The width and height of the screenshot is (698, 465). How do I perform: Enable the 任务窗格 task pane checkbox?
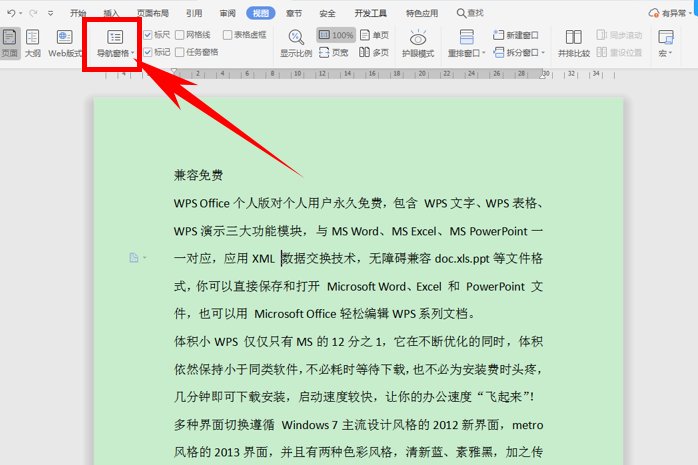[x=180, y=52]
